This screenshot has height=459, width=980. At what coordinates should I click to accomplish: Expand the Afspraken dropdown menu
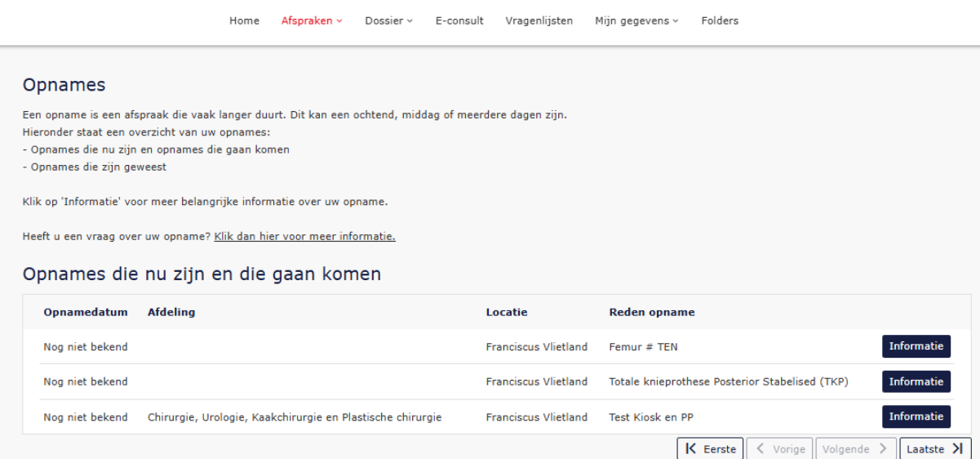312,21
